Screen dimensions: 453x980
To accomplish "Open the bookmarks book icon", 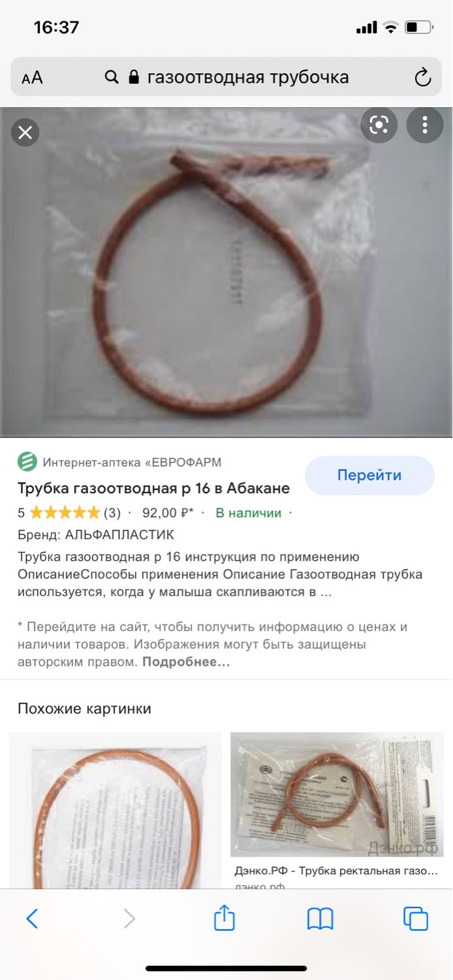I will pyautogui.click(x=320, y=919).
